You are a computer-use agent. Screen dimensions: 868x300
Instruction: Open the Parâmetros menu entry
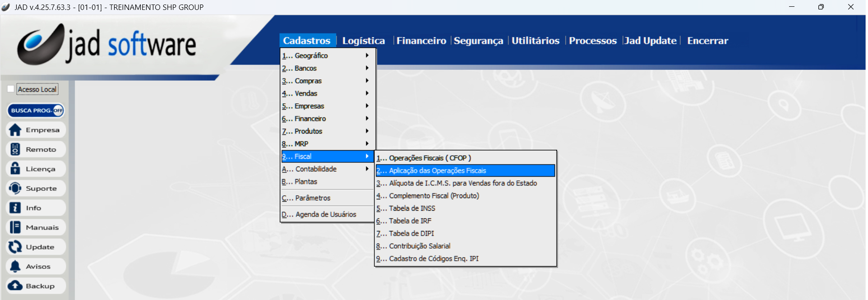tap(328, 198)
